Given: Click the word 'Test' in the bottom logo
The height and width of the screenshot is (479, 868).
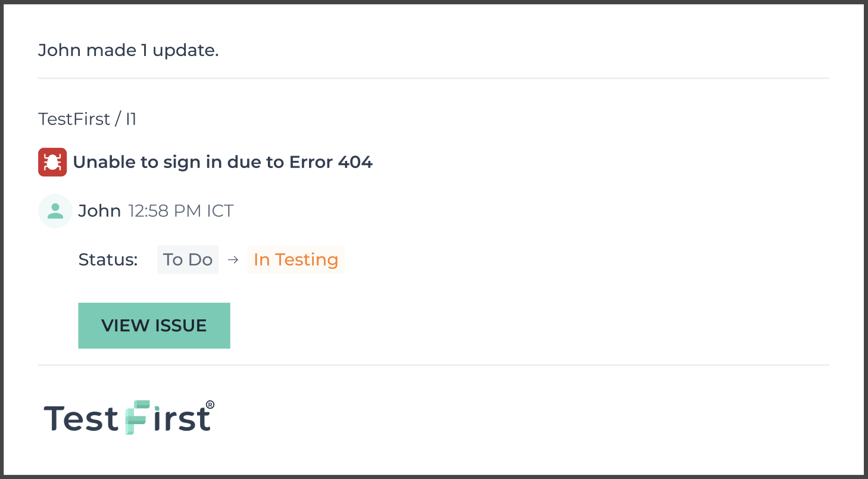Looking at the screenshot, I should 81,418.
